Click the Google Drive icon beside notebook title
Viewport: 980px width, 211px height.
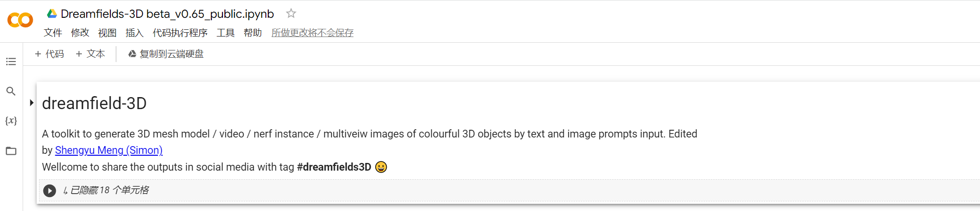click(52, 13)
